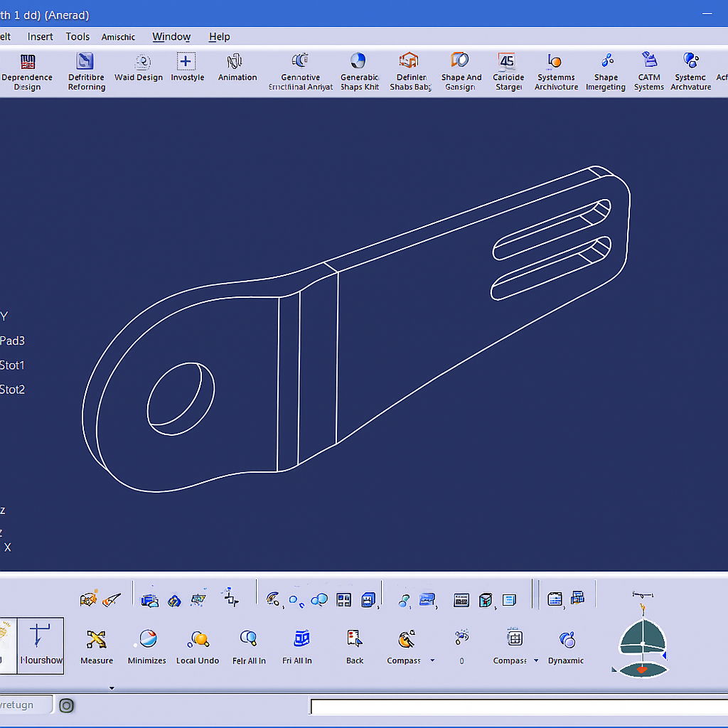This screenshot has height=728, width=728.
Task: Open Generabic Shaps Khit workbench
Action: pos(358,60)
